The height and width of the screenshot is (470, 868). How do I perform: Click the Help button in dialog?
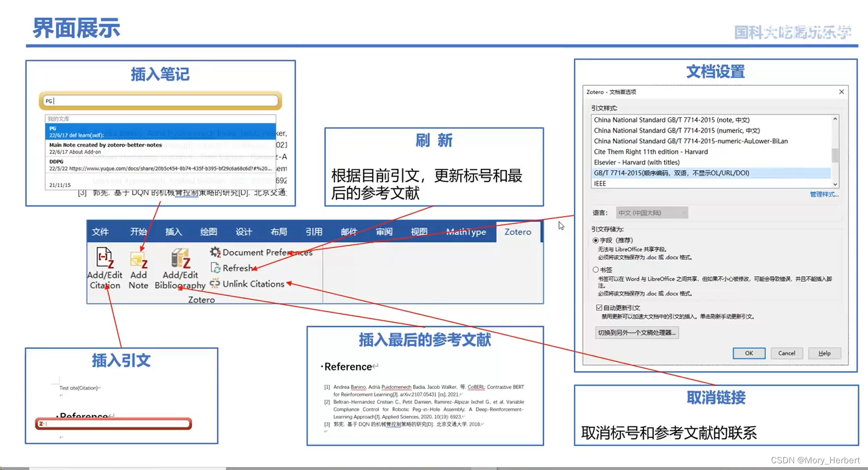[825, 353]
